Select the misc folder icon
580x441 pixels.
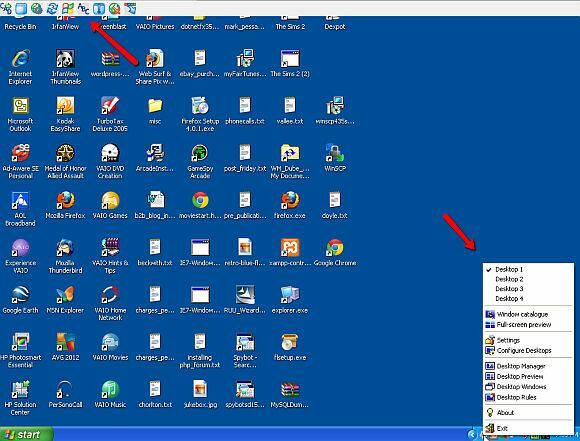pos(155,110)
